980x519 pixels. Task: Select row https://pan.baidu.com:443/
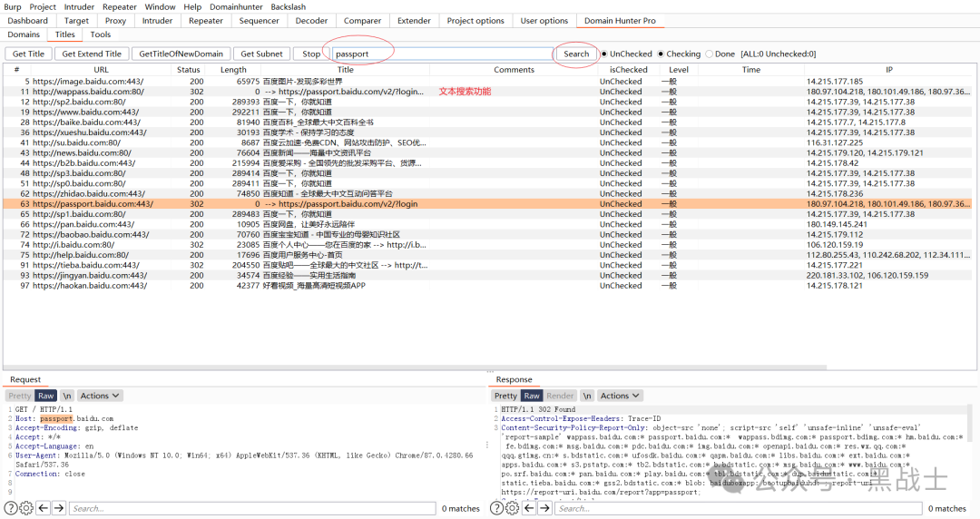tap(487, 224)
